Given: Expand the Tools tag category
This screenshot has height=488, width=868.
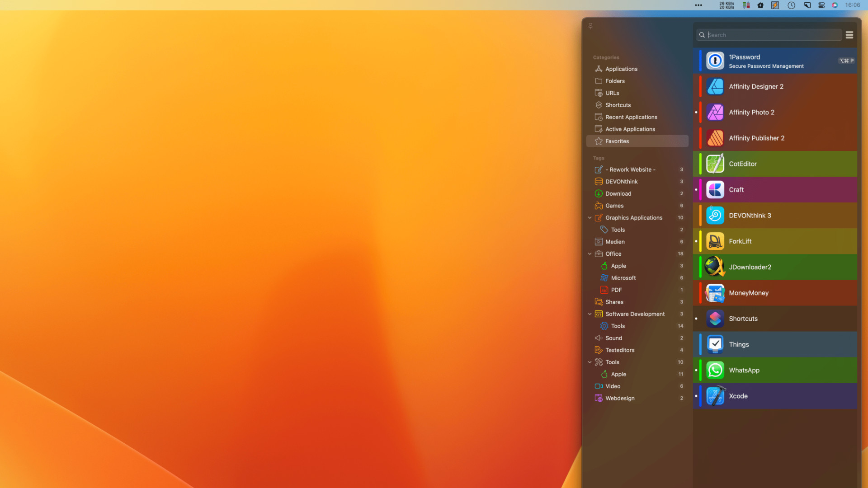Looking at the screenshot, I should click(x=590, y=361).
